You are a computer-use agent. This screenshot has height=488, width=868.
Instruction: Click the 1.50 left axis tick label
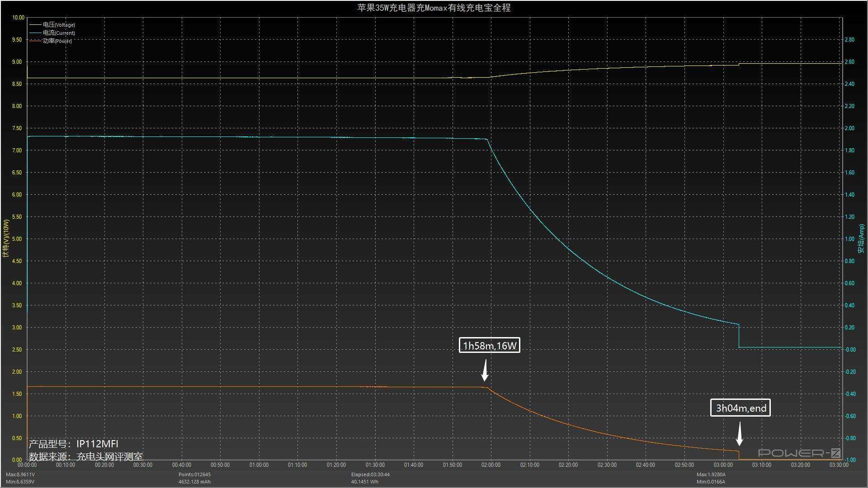(x=17, y=394)
